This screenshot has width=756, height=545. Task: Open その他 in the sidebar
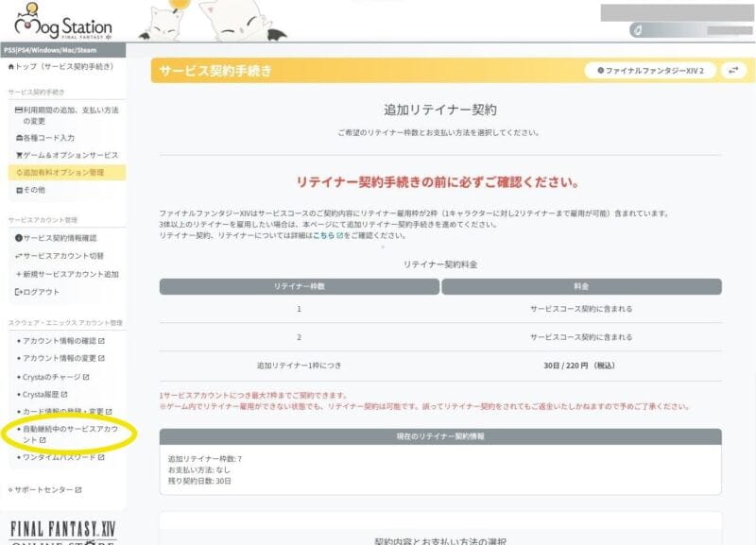coord(33,190)
